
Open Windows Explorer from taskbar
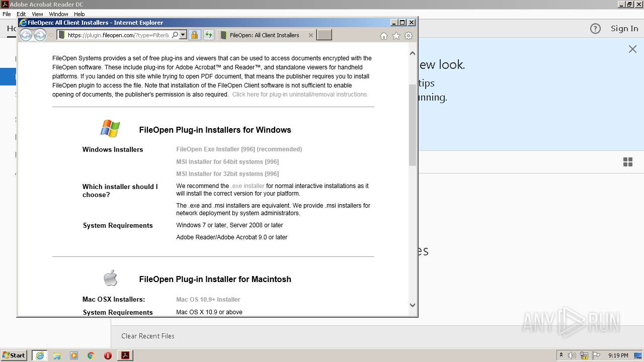57,355
